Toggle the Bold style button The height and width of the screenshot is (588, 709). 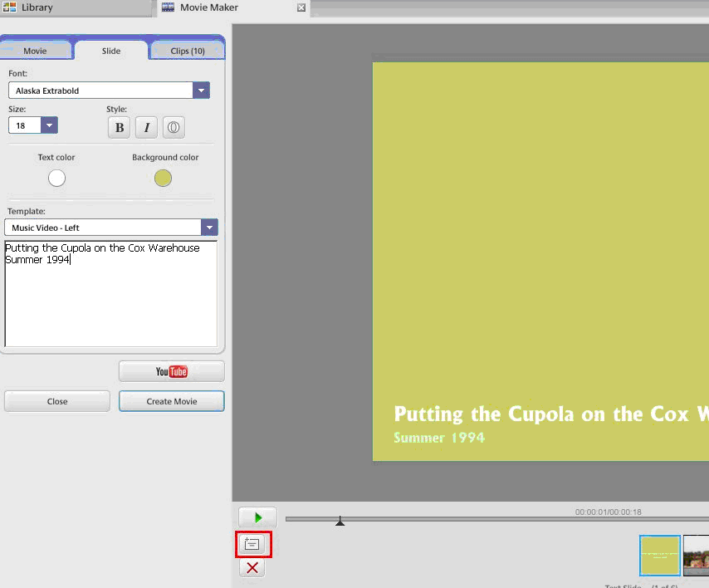click(x=120, y=127)
